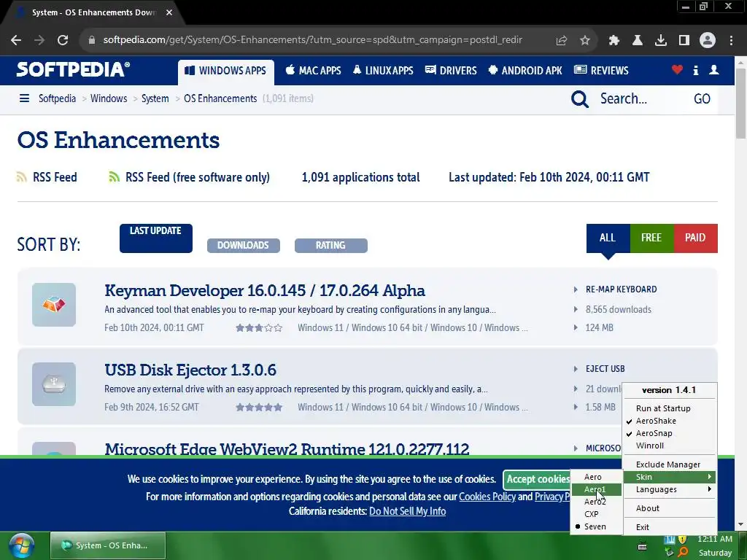Image resolution: width=747 pixels, height=560 pixels.
Task: Switch to the MAC APPS tab
Action: pos(314,71)
